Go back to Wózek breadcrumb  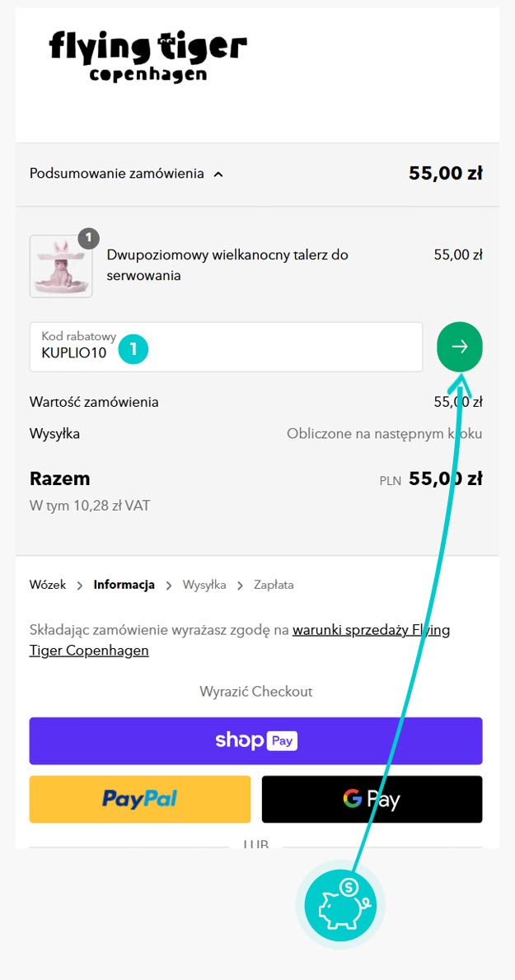[x=47, y=585]
